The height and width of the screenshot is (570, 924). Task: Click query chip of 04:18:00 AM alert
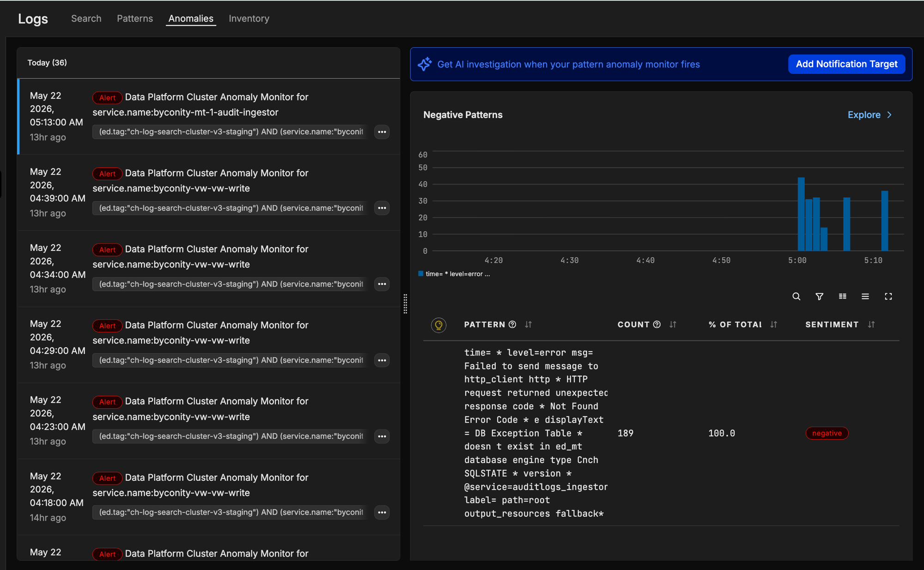point(230,512)
